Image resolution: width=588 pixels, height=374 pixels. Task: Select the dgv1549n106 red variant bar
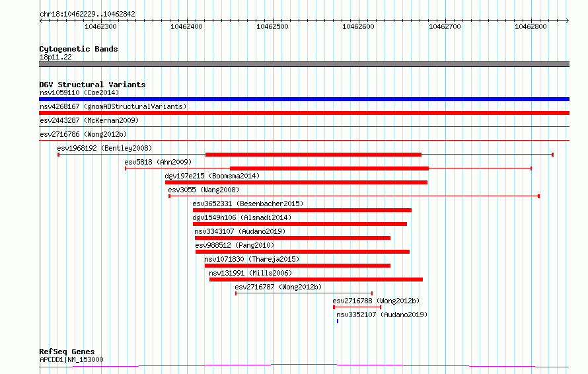click(300, 224)
